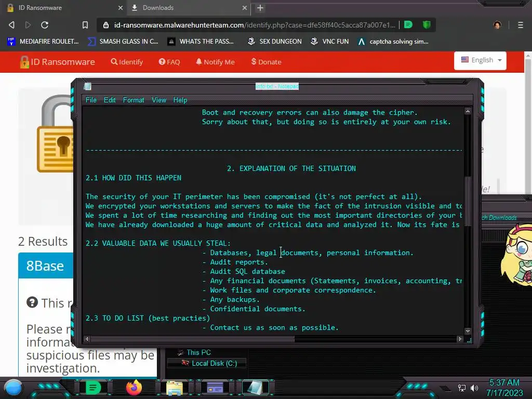Open the Donate link in the site nav
Screen dimensions: 532x399
coord(267,62)
